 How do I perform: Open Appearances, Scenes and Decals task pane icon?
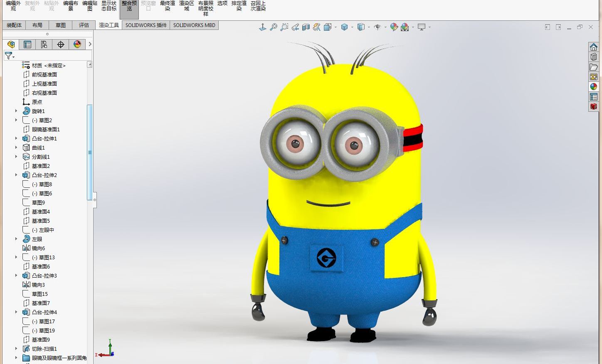(x=594, y=87)
